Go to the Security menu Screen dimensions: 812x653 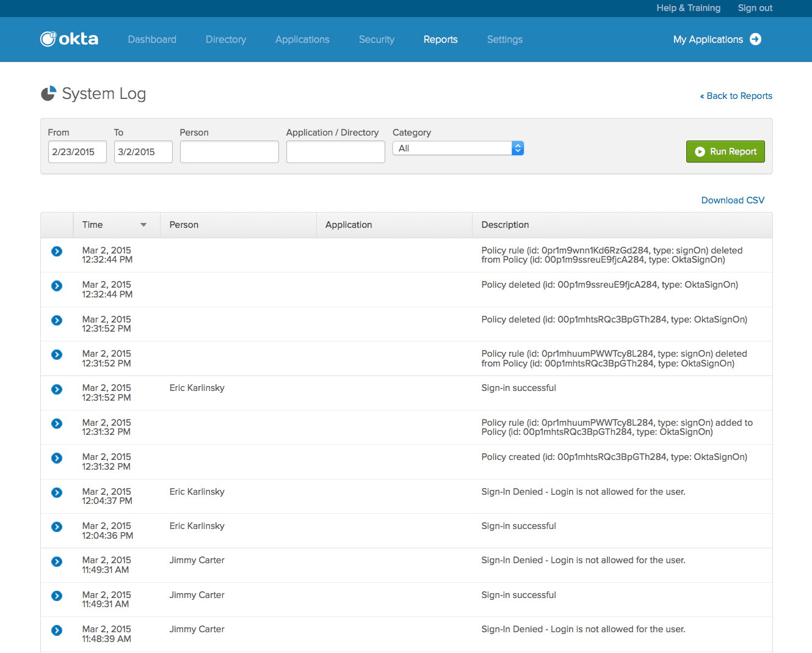click(x=376, y=40)
